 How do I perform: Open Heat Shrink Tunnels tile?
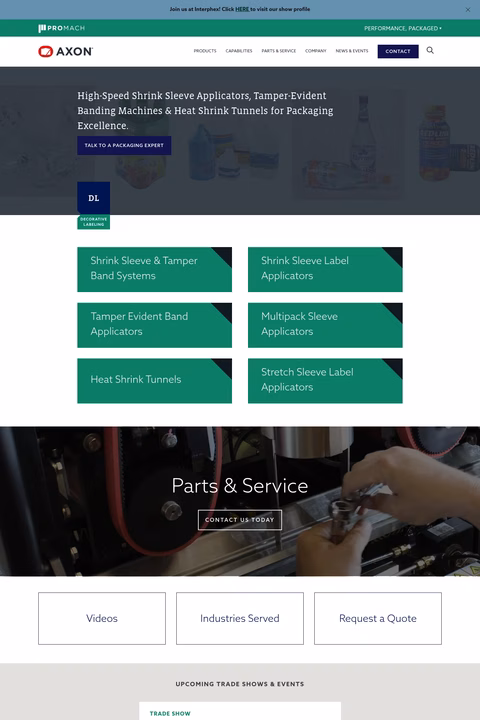(x=154, y=381)
